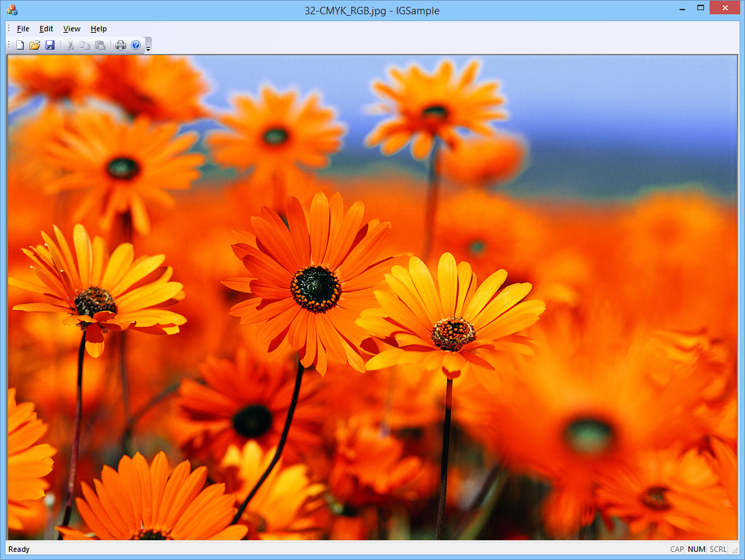Click the NUM indicator in status bar
Screen dimensions: 745x560
coord(696,549)
